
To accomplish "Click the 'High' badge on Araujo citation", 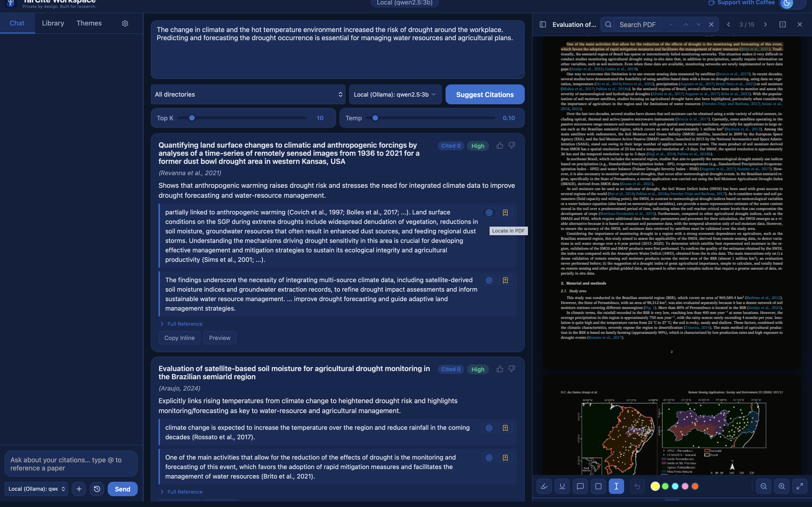I will point(478,369).
